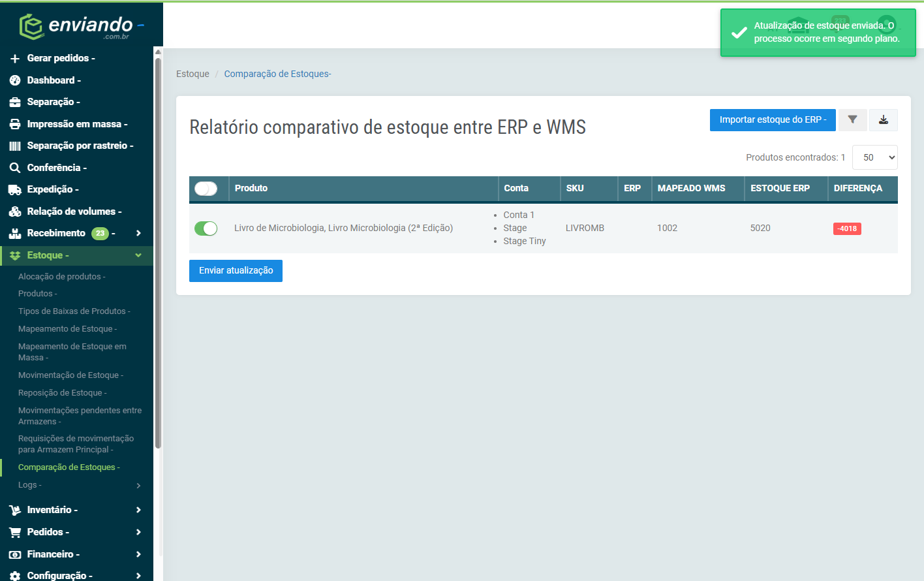924x581 pixels.
Task: Click the Separação briefcase icon
Action: [x=15, y=102]
